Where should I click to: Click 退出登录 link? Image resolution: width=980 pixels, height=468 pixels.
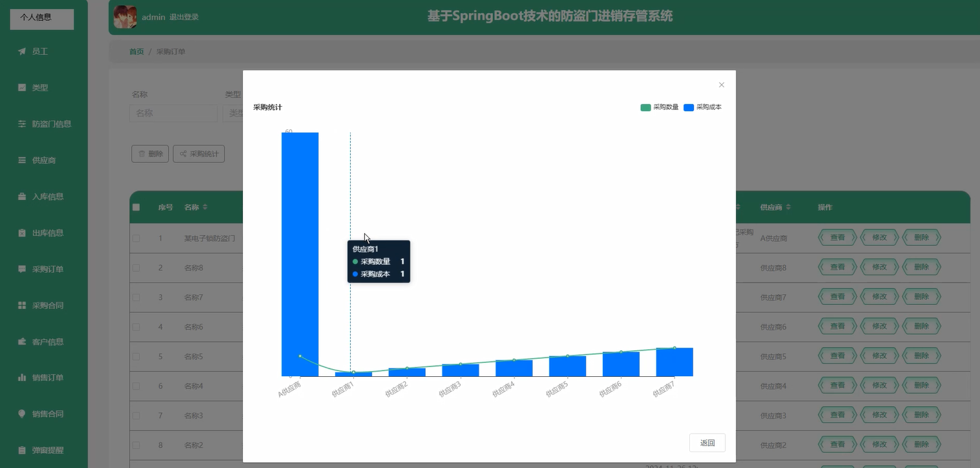[184, 17]
